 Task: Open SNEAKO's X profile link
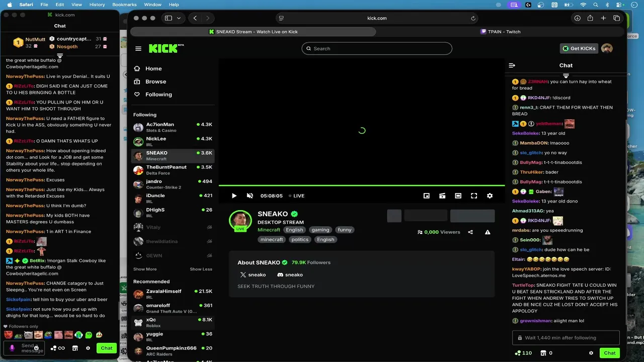(x=253, y=275)
